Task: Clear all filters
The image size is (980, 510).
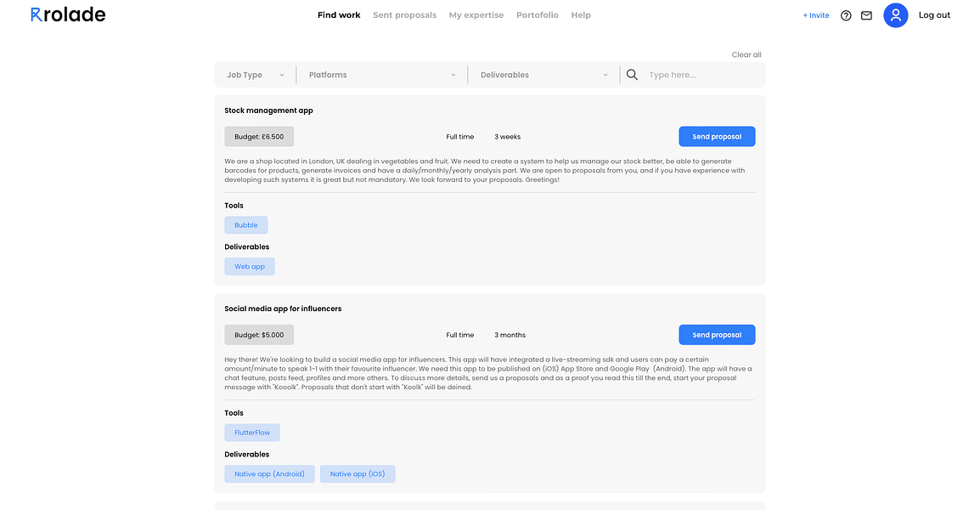Action: pyautogui.click(x=746, y=54)
